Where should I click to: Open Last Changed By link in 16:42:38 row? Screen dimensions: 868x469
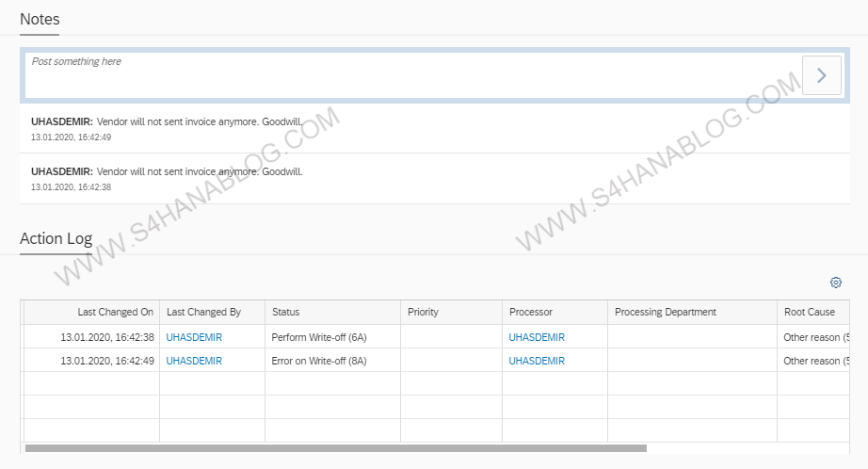pos(194,337)
